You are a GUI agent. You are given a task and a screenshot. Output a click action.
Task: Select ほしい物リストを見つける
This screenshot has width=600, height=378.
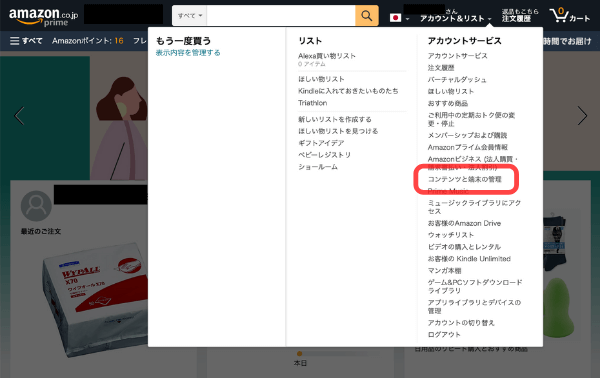pos(338,131)
